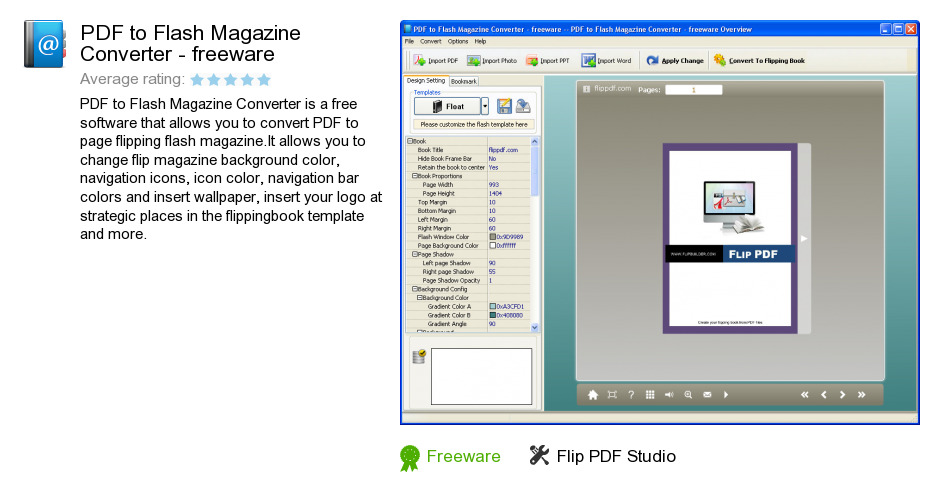
Task: Click the Import PDF toolbar icon
Action: coord(420,61)
